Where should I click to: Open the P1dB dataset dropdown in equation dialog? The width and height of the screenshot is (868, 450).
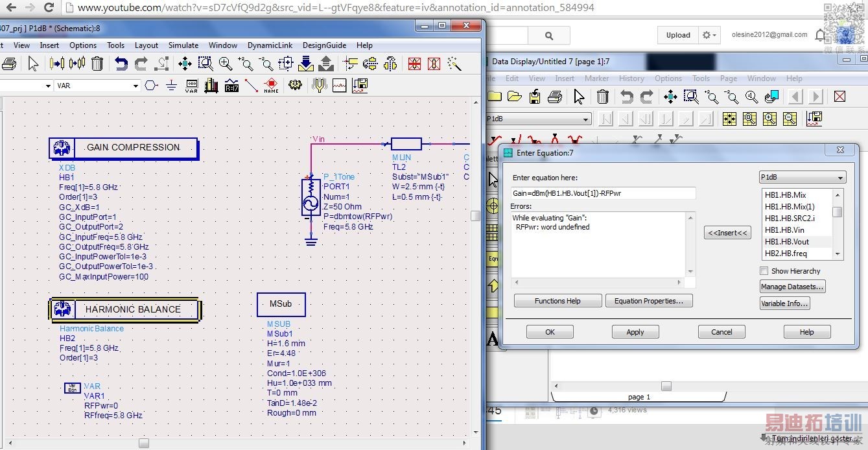(x=803, y=178)
